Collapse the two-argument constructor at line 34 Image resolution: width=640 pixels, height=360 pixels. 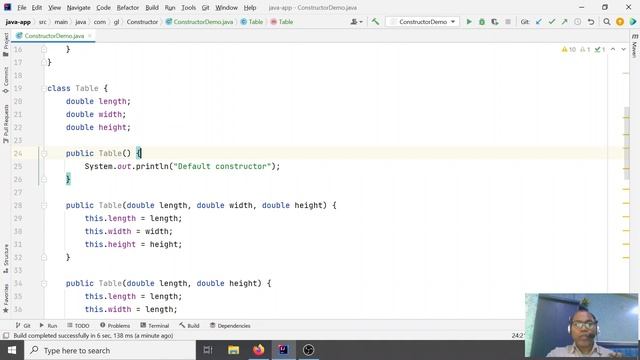(x=44, y=283)
